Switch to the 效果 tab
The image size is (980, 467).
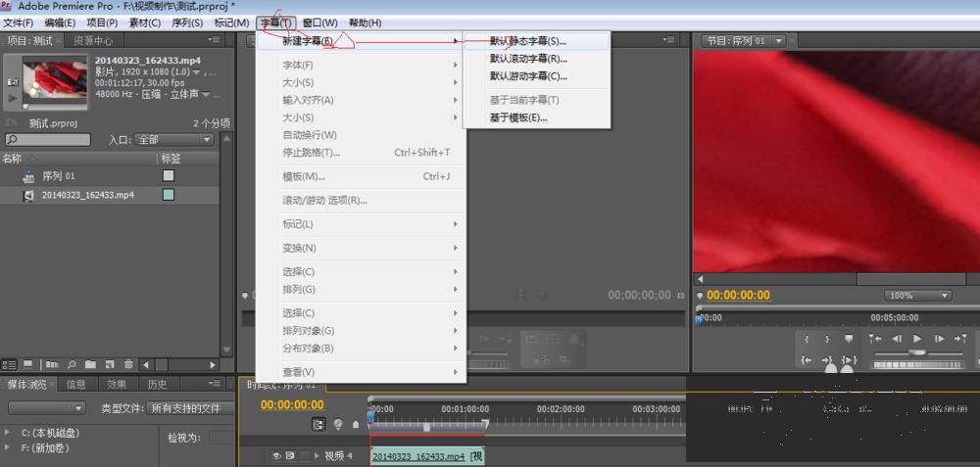point(117,384)
